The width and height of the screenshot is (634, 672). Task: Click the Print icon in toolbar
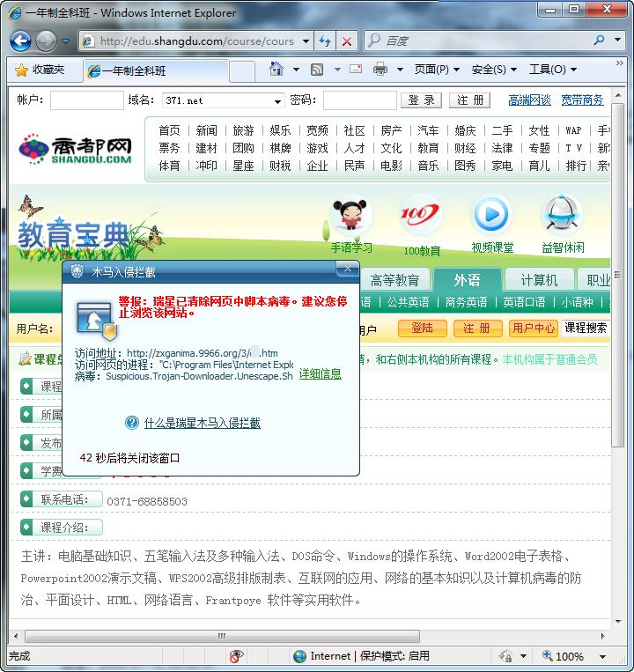pyautogui.click(x=380, y=70)
